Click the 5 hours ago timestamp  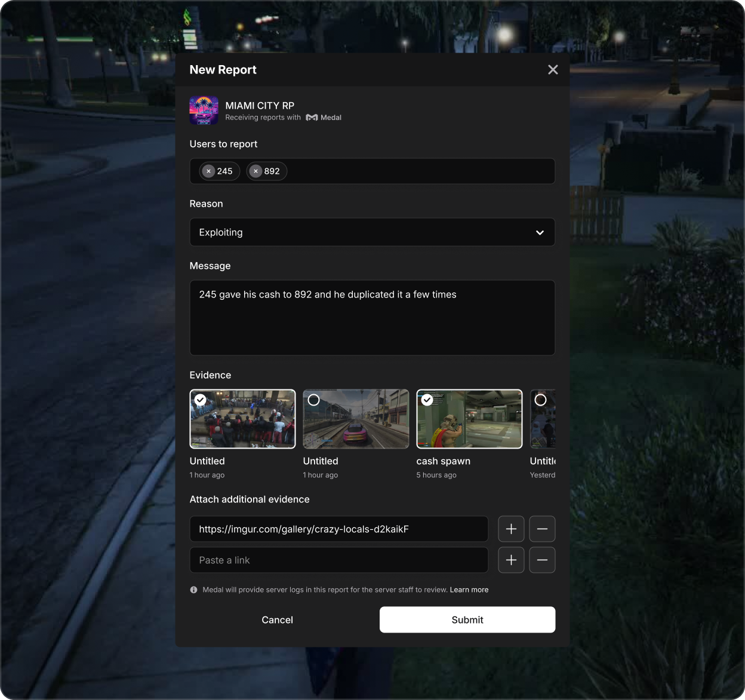point(436,475)
